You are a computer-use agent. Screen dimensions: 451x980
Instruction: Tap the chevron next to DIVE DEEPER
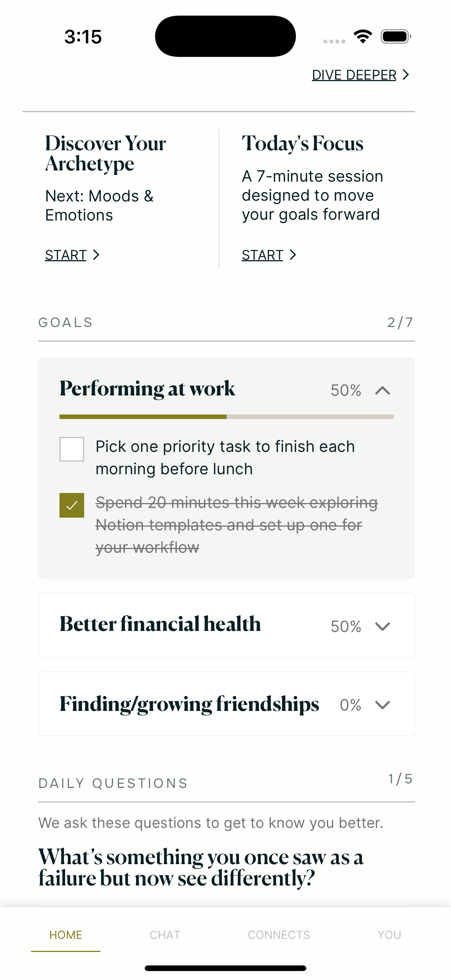pyautogui.click(x=406, y=75)
